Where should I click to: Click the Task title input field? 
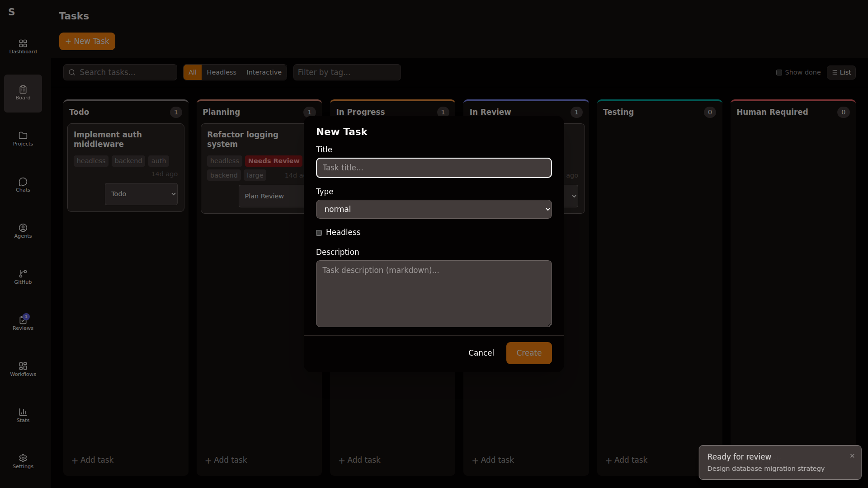434,168
